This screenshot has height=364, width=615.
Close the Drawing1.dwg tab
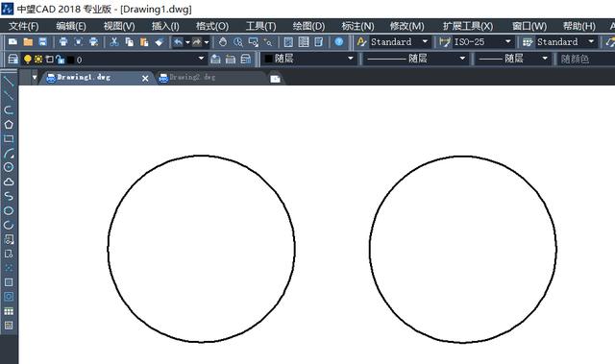[x=145, y=79]
